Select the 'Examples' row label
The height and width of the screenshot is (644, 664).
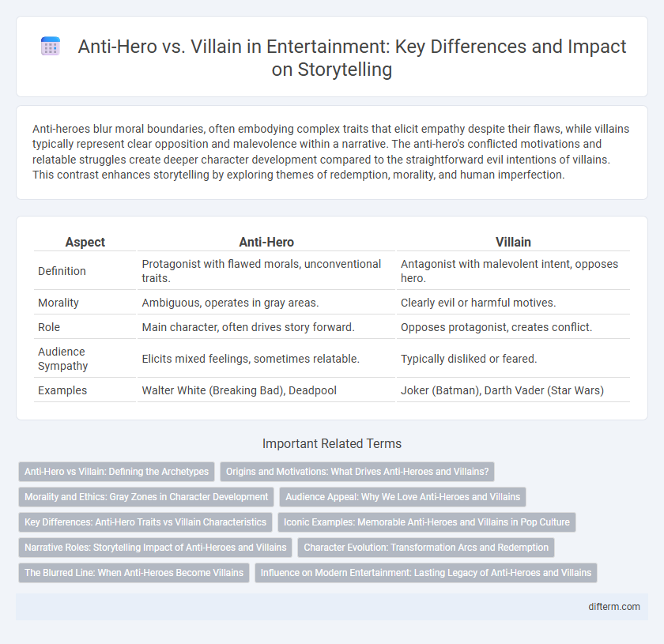click(x=62, y=390)
